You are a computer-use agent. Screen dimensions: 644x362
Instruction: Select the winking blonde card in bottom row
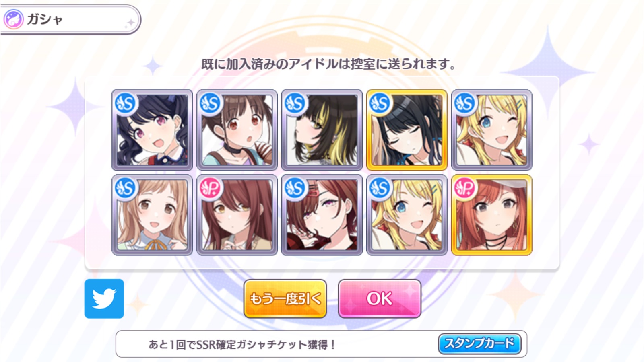(407, 215)
